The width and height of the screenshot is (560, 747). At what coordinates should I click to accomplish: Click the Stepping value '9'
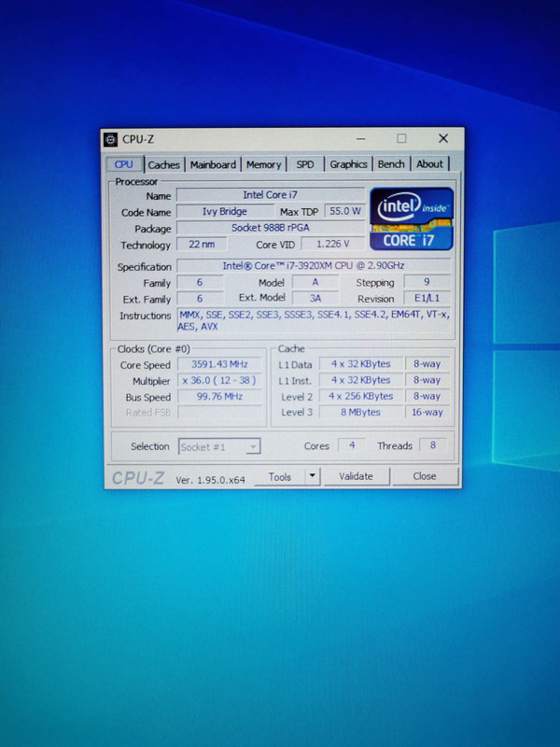click(427, 282)
